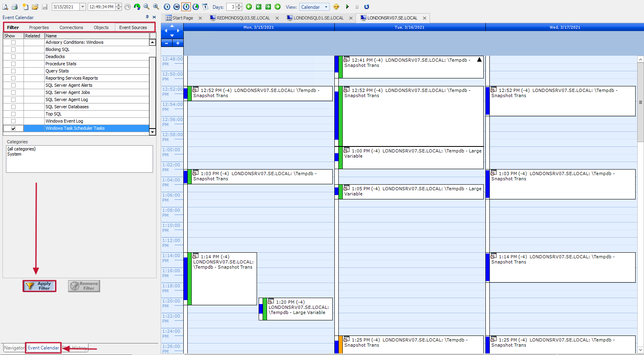
Task: Click the open folder toolbar icon
Action: pos(35,7)
